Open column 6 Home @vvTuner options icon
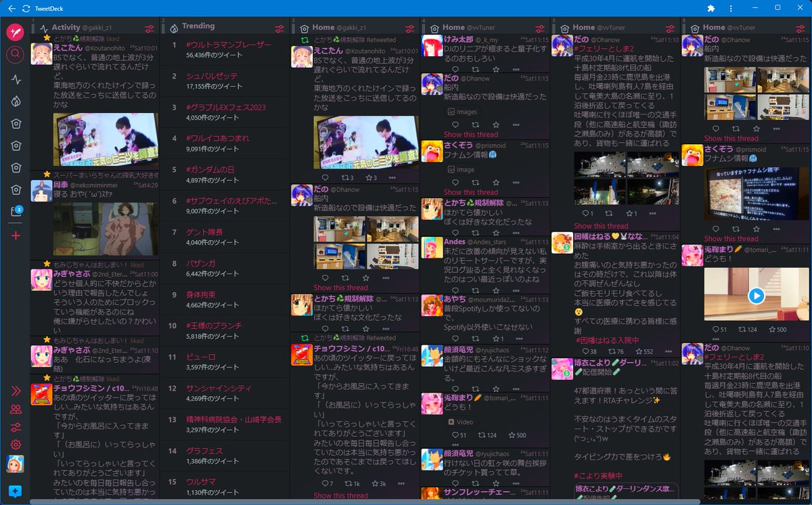812x505 pixels. (800, 28)
